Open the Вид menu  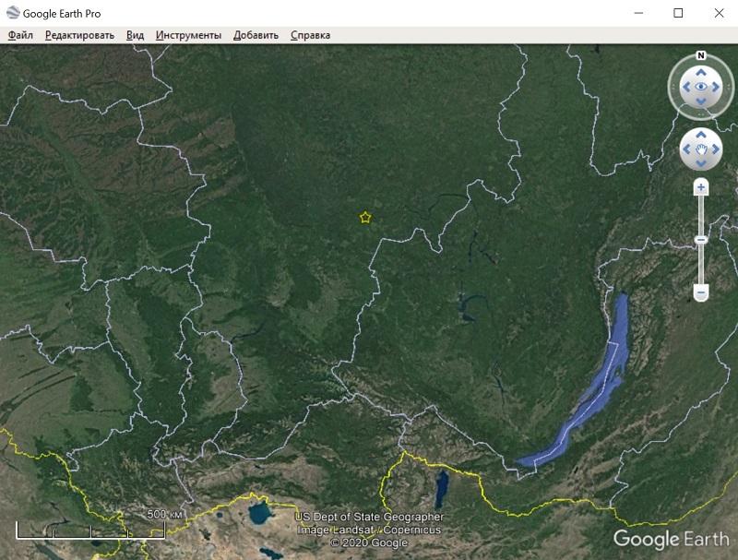tap(135, 35)
